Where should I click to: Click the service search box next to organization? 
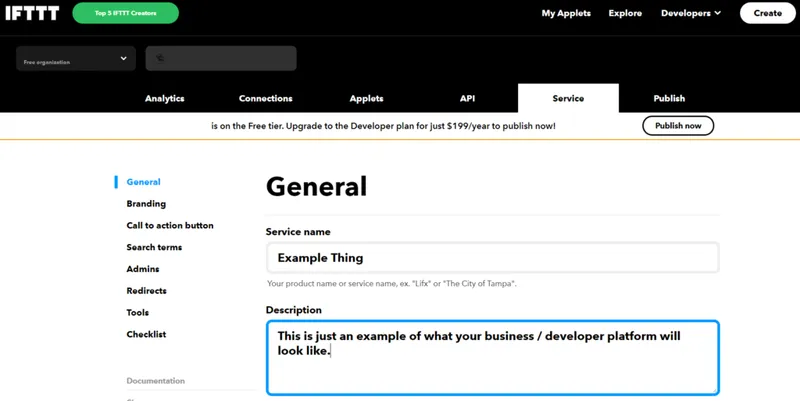coord(221,59)
